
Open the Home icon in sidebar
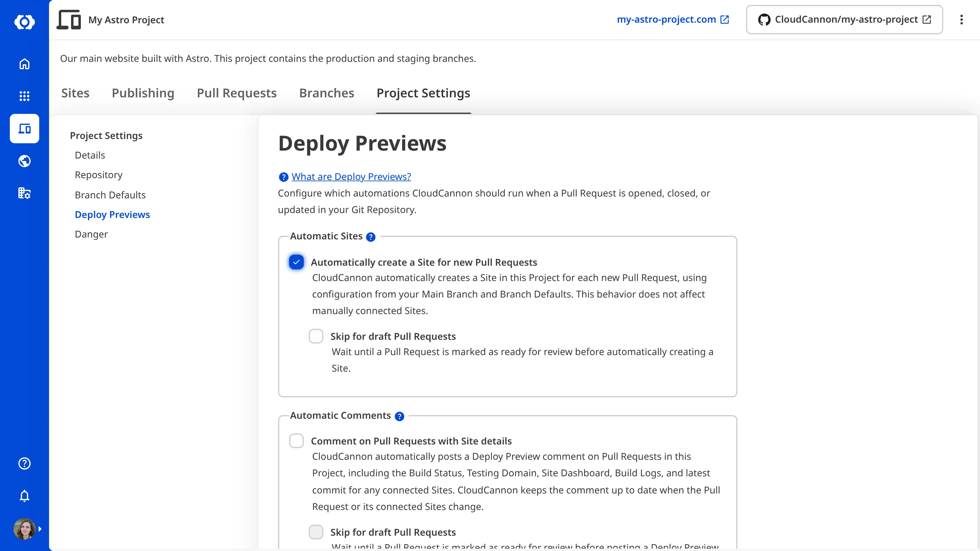click(24, 64)
